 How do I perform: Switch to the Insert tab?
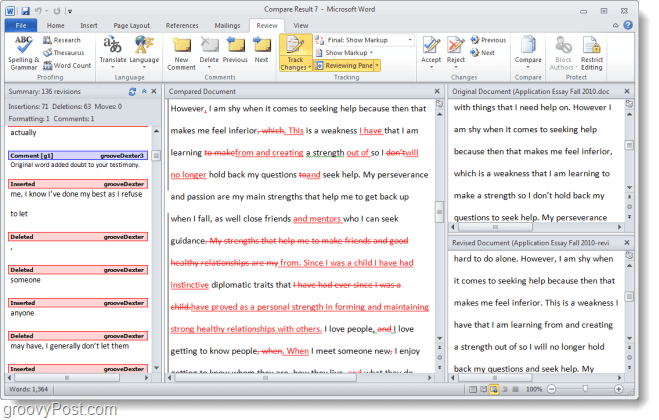pyautogui.click(x=89, y=26)
